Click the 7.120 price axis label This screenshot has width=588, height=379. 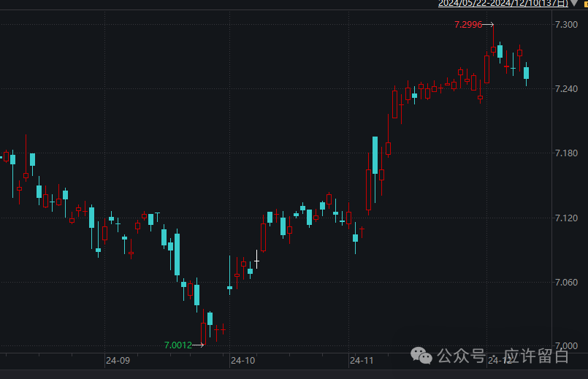(x=567, y=218)
